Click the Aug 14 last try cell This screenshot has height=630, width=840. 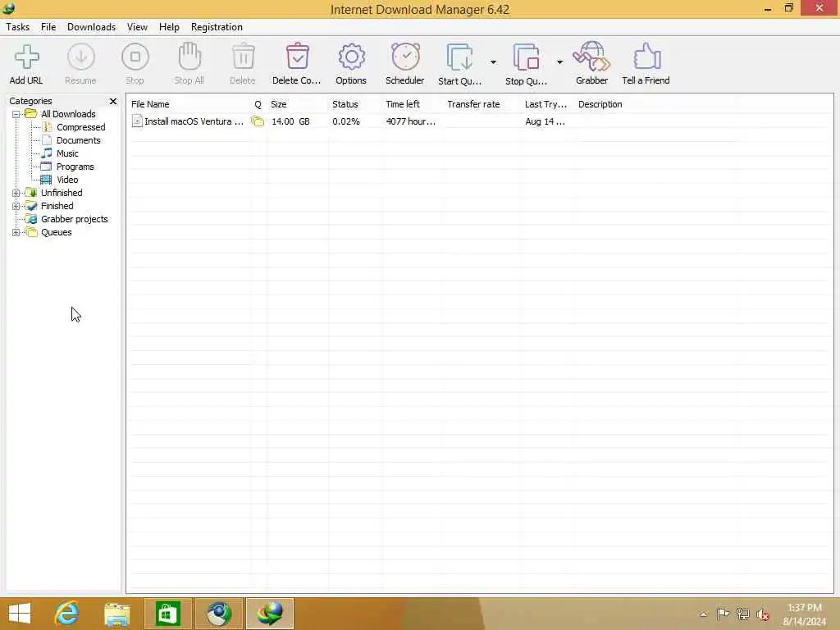coord(545,121)
